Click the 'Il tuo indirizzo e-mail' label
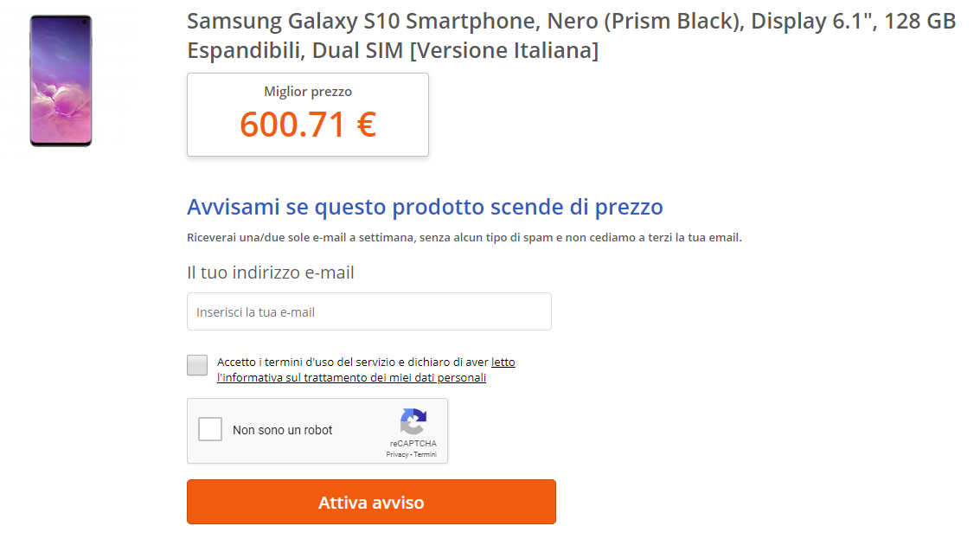 (x=271, y=273)
